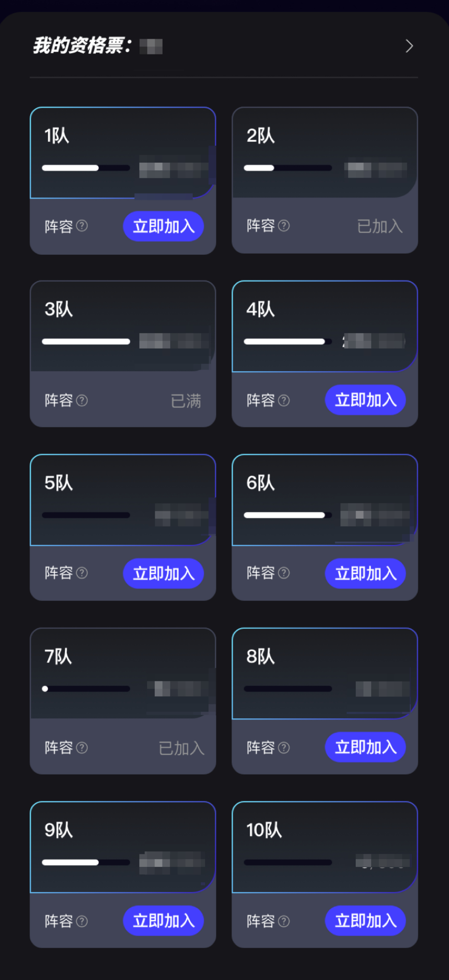Join 1队 with 立即加入 button
Screen dimensions: 449x980
coord(164,226)
